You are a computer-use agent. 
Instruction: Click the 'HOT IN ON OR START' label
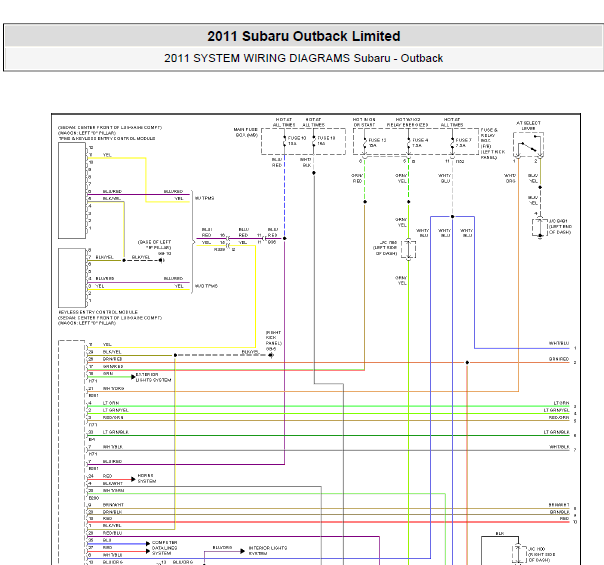point(364,122)
